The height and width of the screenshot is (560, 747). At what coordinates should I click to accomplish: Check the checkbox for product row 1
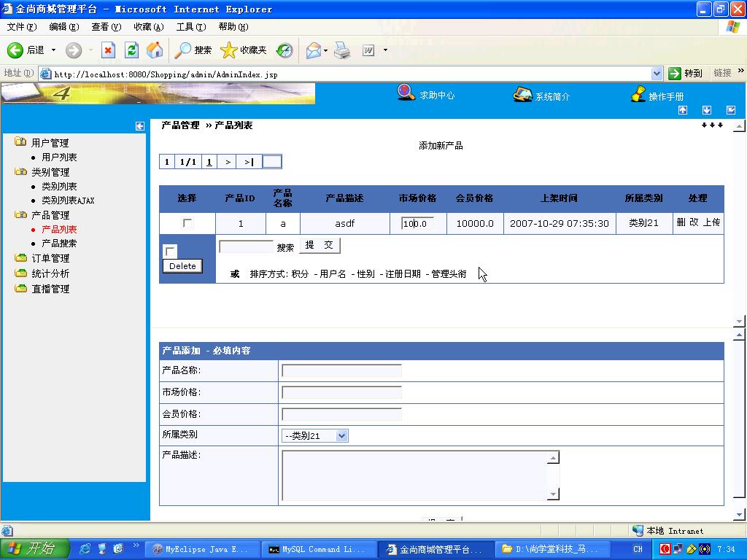click(187, 223)
